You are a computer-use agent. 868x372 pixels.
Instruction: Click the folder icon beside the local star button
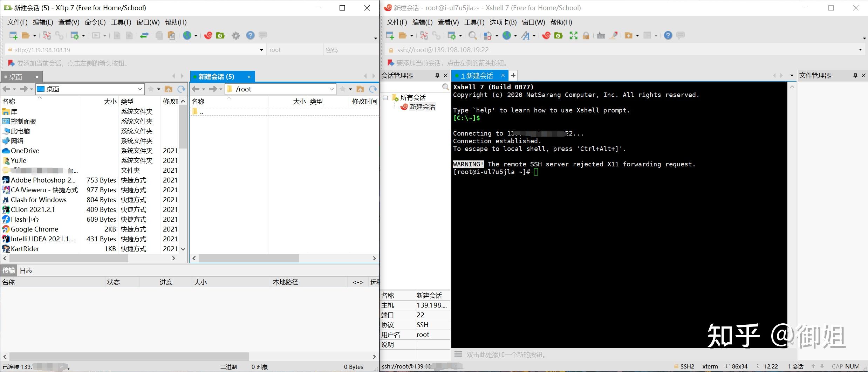pyautogui.click(x=169, y=89)
